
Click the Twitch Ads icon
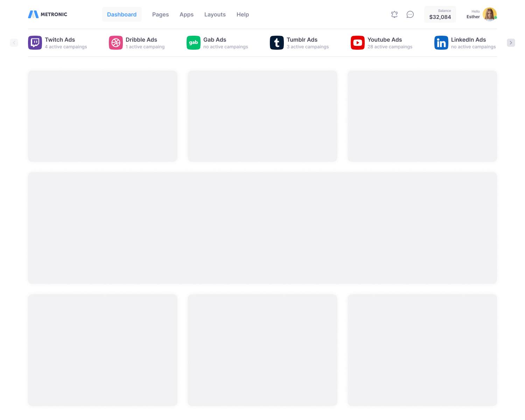click(35, 43)
